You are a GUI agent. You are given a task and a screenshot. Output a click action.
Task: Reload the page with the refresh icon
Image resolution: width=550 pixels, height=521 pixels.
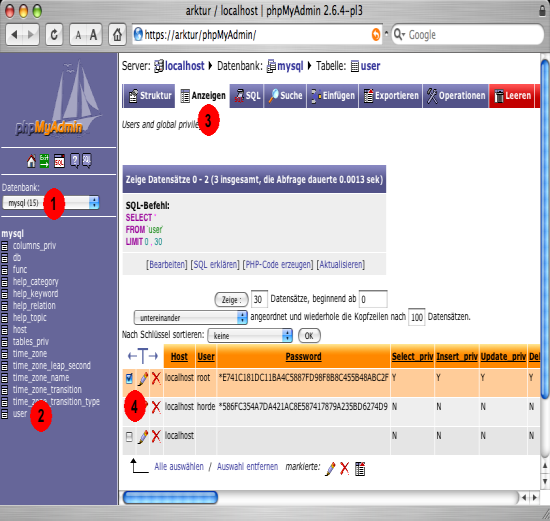point(54,34)
